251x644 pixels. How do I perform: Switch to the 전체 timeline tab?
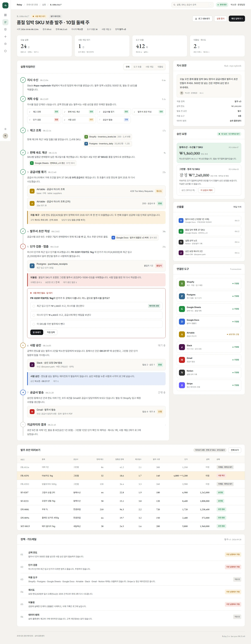(128, 67)
